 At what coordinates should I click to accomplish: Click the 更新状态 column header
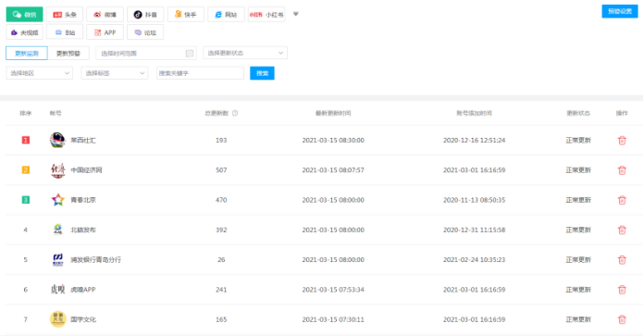tap(578, 113)
